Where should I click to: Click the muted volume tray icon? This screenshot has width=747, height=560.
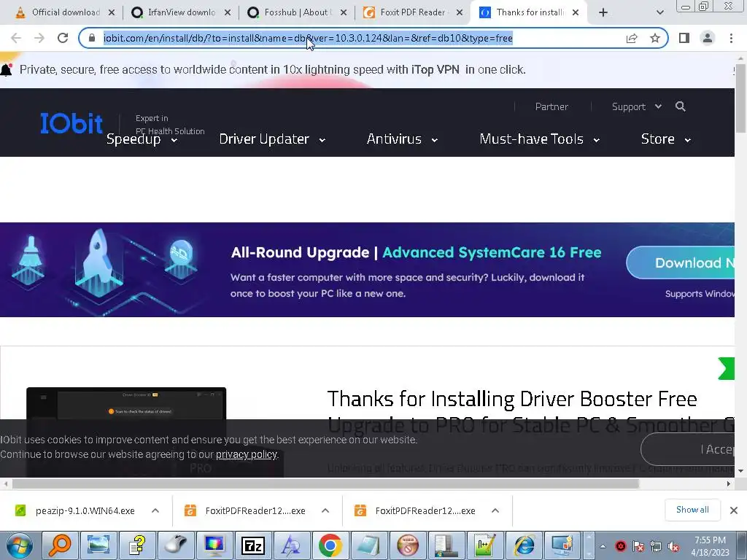point(673,547)
